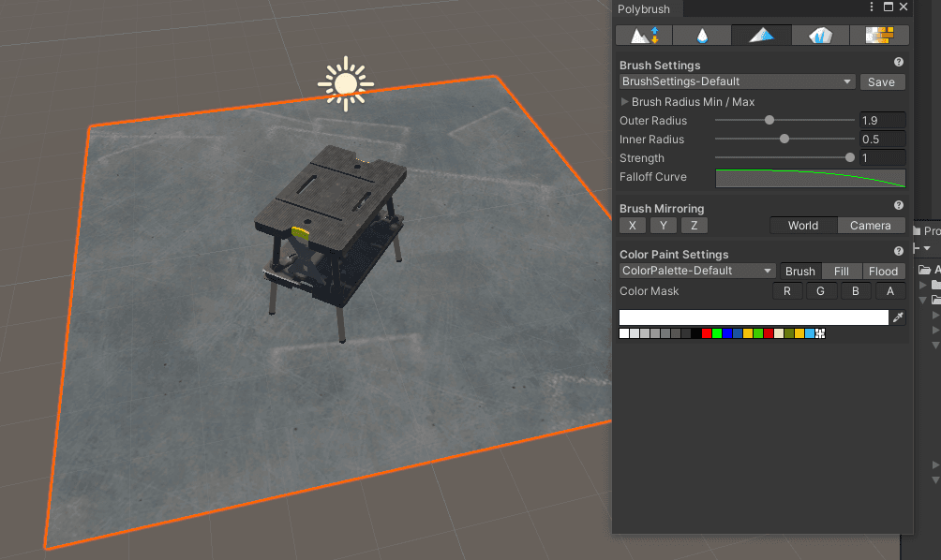Click the 'Falloff Curve' label

tap(653, 177)
